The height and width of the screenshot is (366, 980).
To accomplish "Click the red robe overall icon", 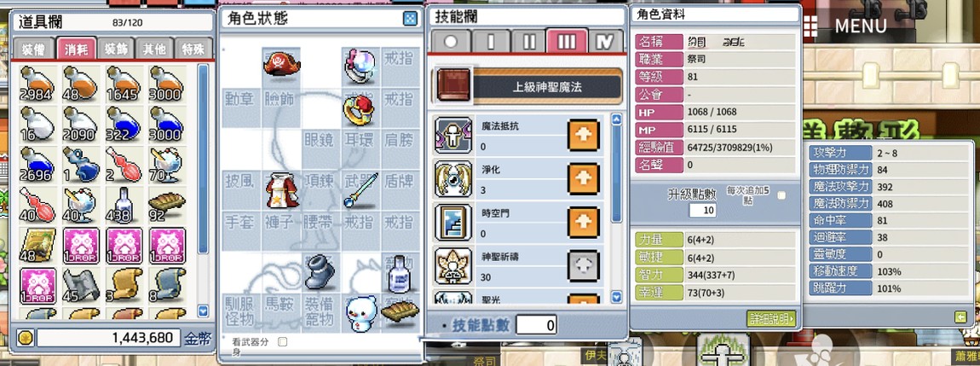I will (280, 190).
